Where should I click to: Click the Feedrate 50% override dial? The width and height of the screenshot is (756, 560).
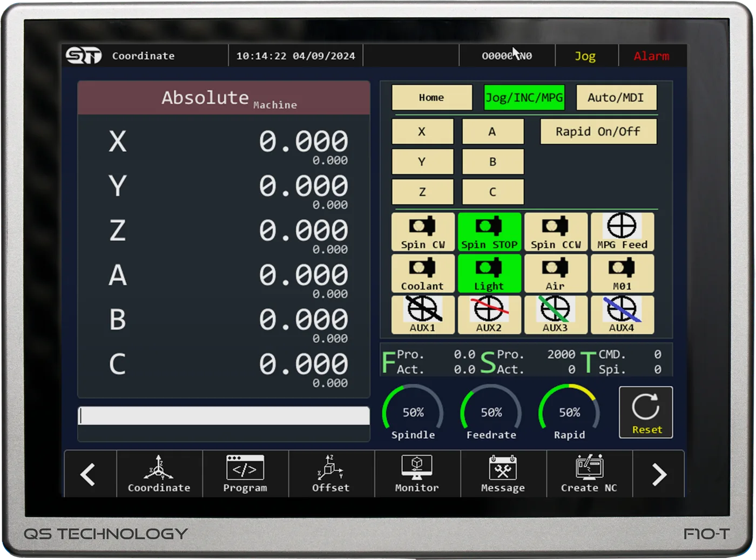[491, 413]
